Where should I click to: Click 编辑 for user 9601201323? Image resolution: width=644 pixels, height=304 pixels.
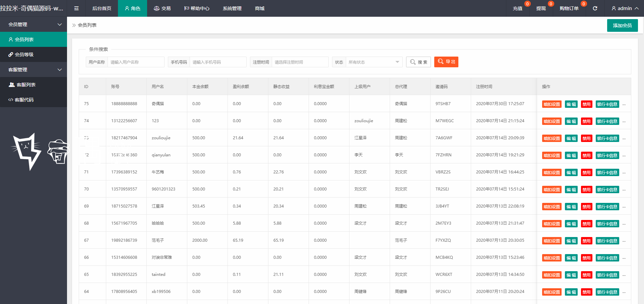(x=571, y=189)
